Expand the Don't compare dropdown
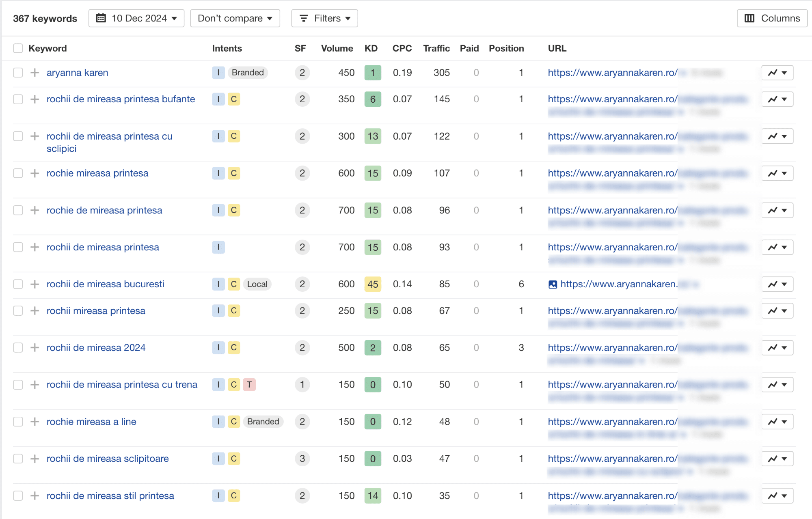The width and height of the screenshot is (812, 519). 235,18
